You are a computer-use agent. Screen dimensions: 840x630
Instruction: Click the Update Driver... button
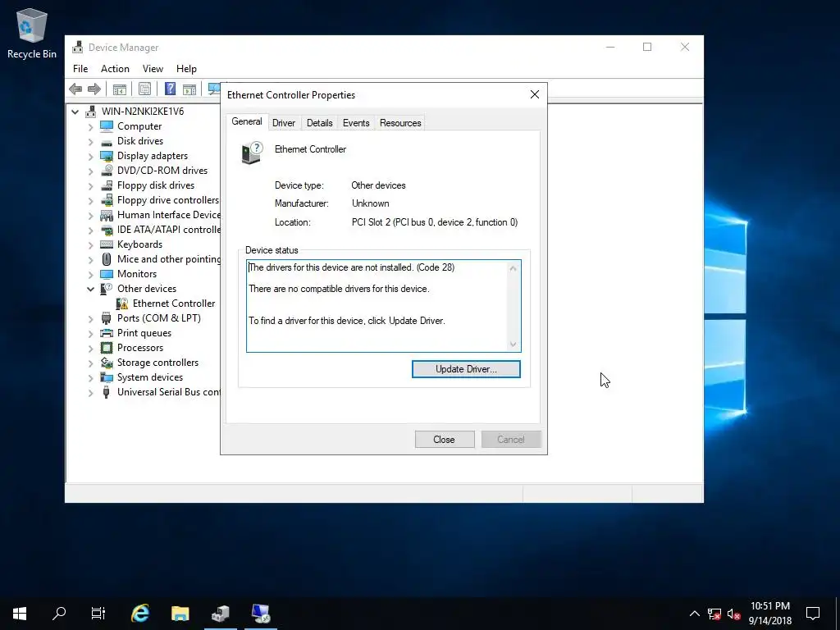466,369
